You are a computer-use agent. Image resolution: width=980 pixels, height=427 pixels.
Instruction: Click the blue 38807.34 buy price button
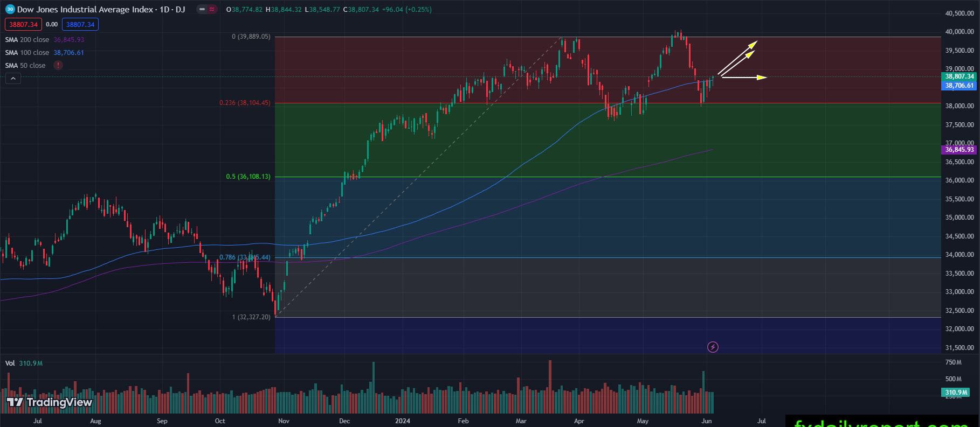point(80,24)
